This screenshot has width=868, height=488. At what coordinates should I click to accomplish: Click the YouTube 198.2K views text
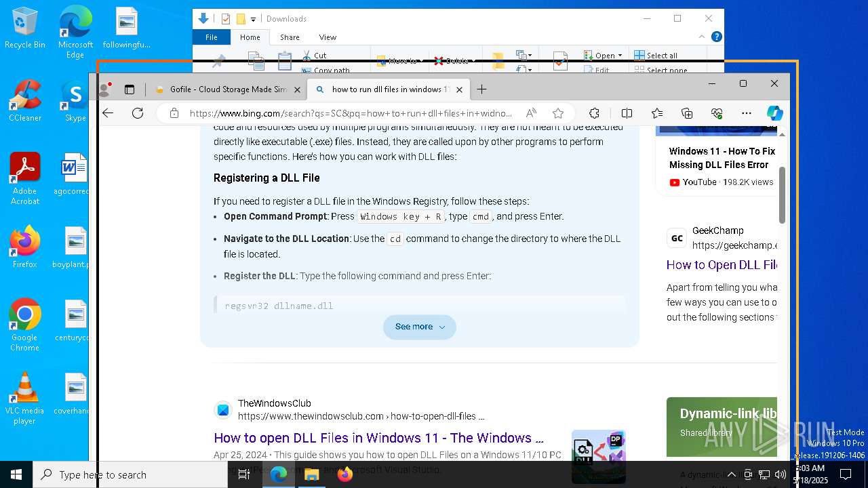pyautogui.click(x=722, y=182)
